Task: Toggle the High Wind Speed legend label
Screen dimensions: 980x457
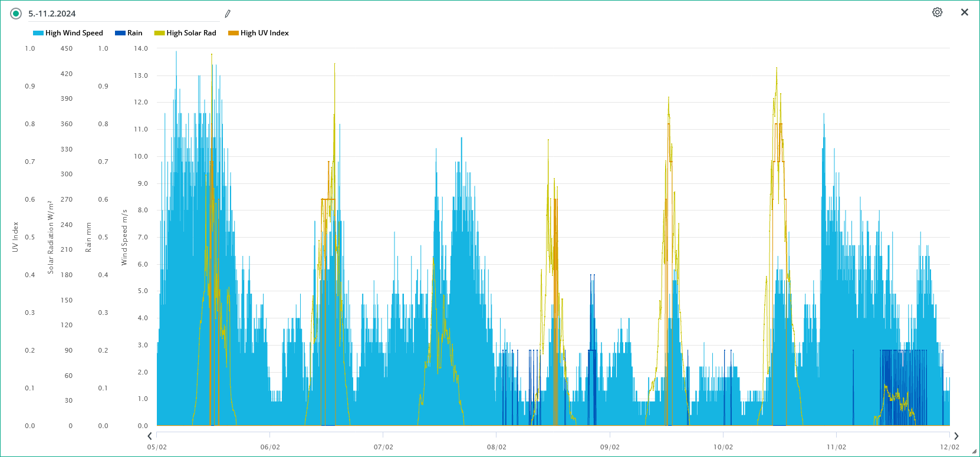Action: click(x=74, y=33)
